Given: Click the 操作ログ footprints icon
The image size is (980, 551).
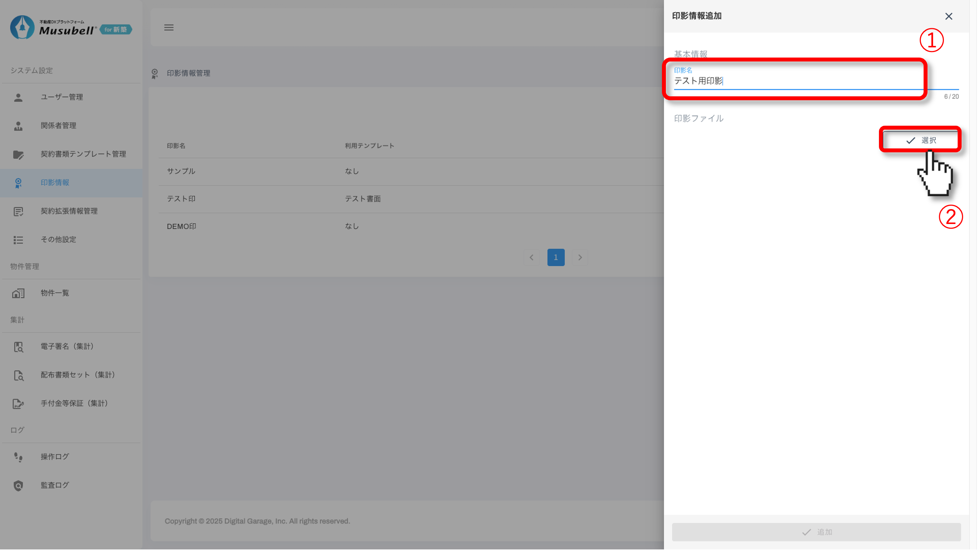Looking at the screenshot, I should 18,457.
